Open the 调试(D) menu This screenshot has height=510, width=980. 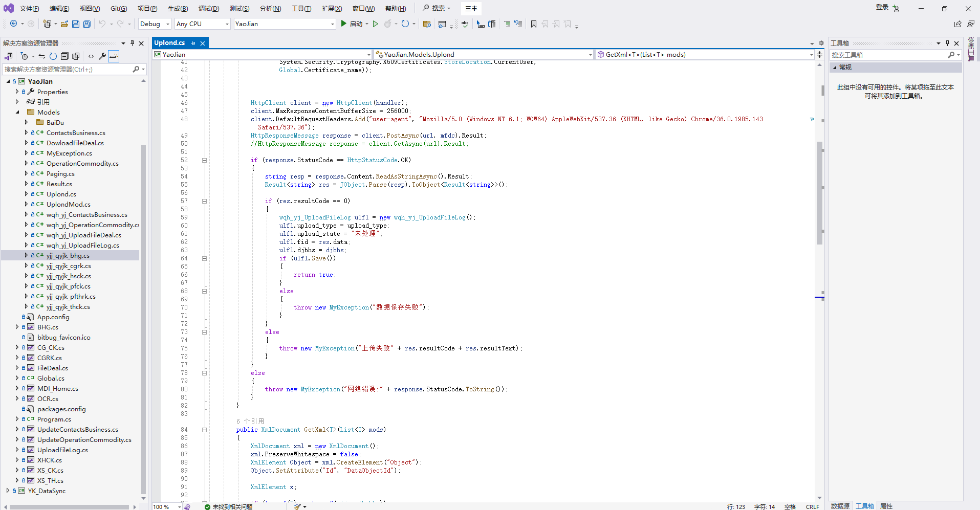[209, 8]
